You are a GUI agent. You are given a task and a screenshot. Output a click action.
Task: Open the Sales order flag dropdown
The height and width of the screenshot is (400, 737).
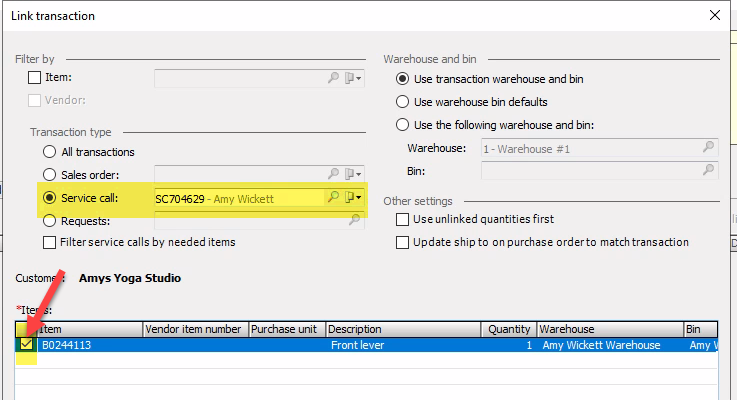(353, 174)
